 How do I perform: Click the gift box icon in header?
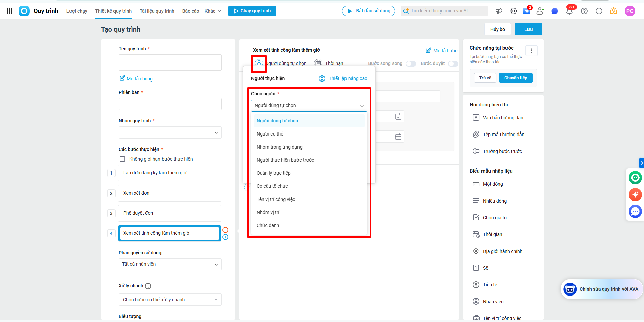(614, 11)
